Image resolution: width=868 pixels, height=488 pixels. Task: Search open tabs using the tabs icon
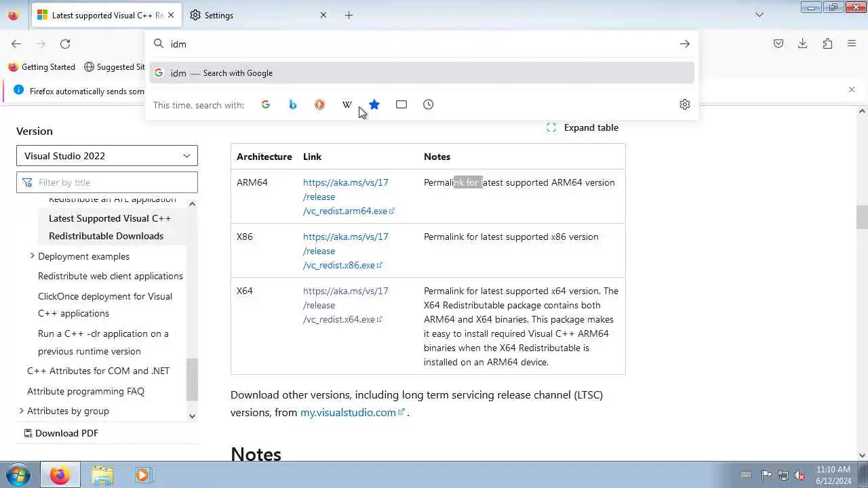[x=401, y=104]
